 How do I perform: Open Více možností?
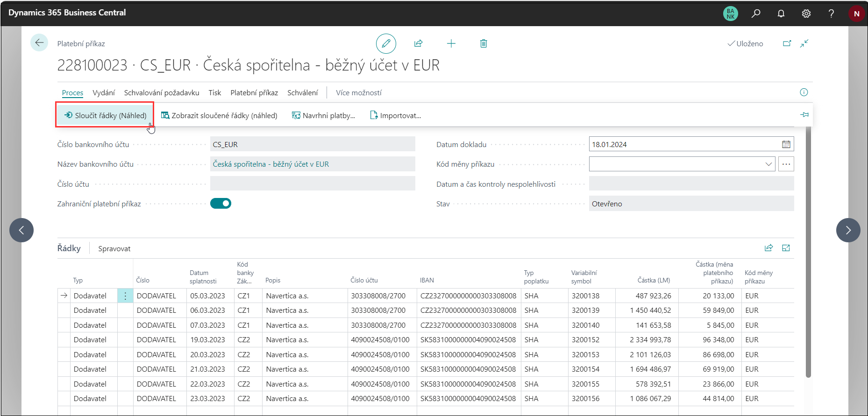[359, 93]
